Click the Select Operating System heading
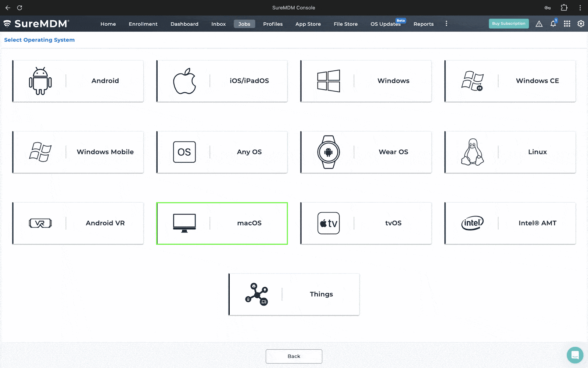588x368 pixels. (x=39, y=40)
